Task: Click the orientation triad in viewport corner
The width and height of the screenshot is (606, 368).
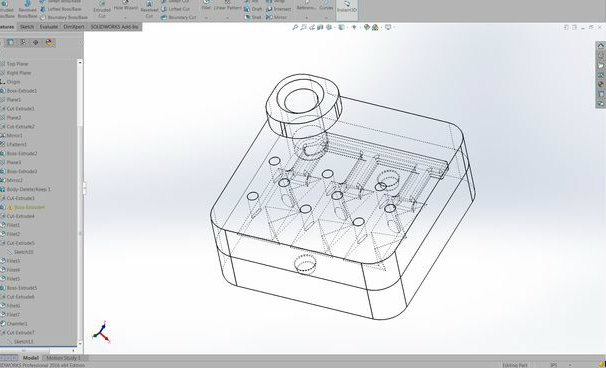Action: click(102, 332)
